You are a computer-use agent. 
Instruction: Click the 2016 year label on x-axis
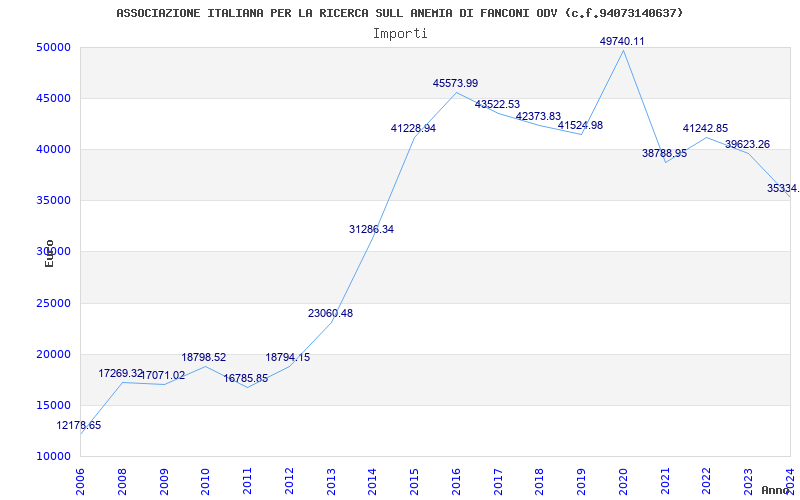click(x=456, y=481)
